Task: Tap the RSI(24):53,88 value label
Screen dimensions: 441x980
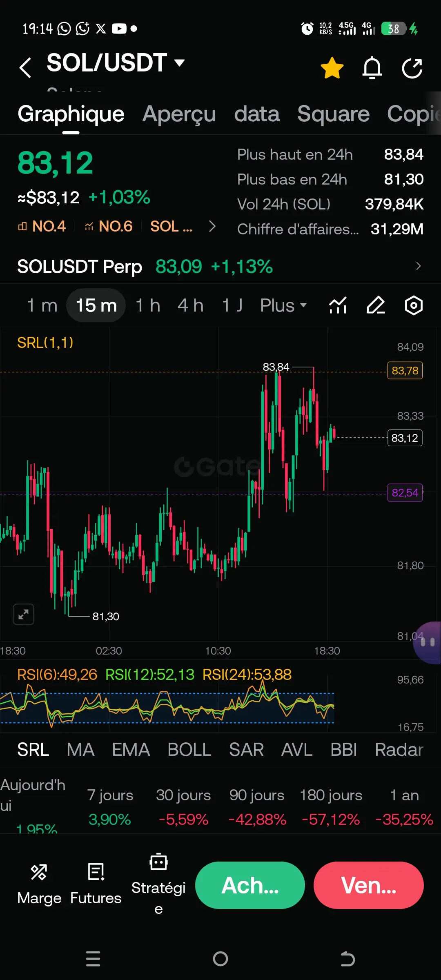Action: pyautogui.click(x=247, y=675)
